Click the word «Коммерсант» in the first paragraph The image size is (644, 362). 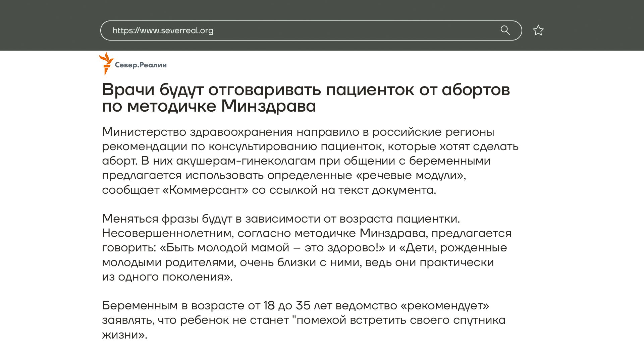tap(205, 190)
